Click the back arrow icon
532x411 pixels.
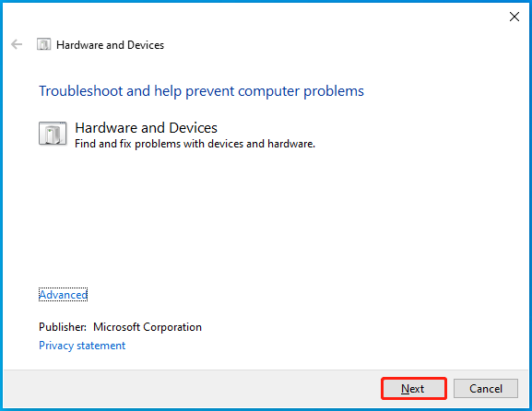tap(17, 44)
